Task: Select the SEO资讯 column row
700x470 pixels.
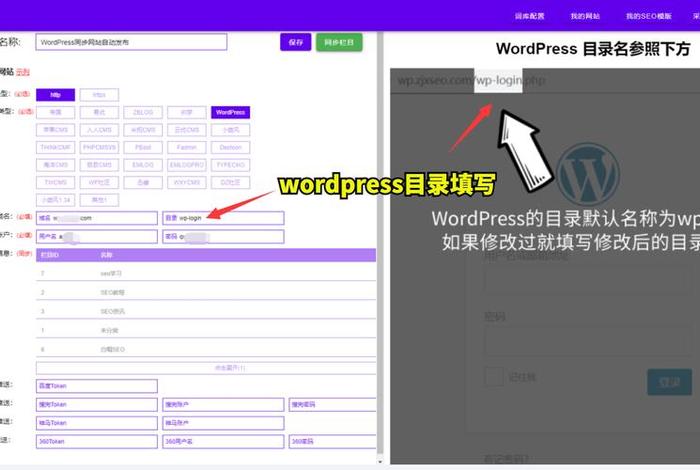Action: (206, 311)
